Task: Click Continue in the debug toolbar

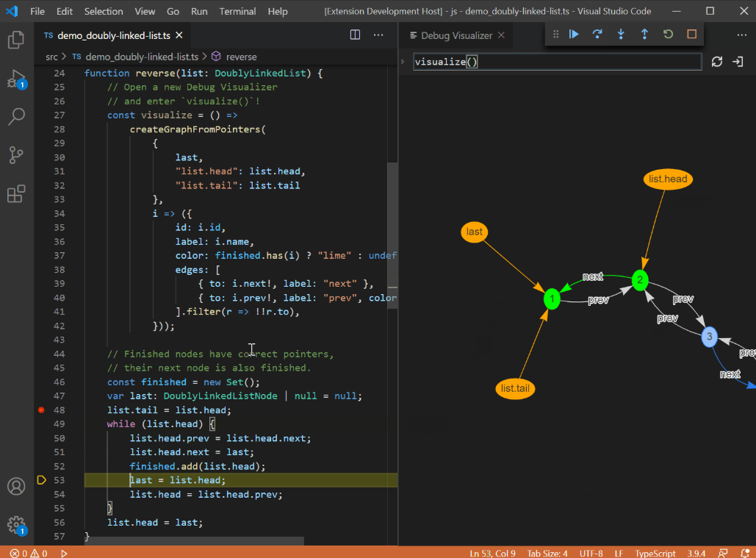Action: pos(574,35)
